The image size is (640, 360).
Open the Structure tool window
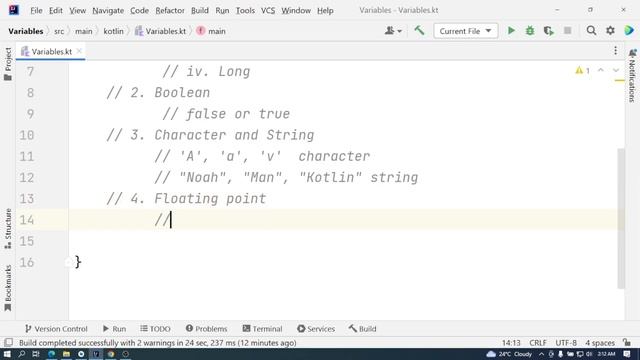(8, 229)
